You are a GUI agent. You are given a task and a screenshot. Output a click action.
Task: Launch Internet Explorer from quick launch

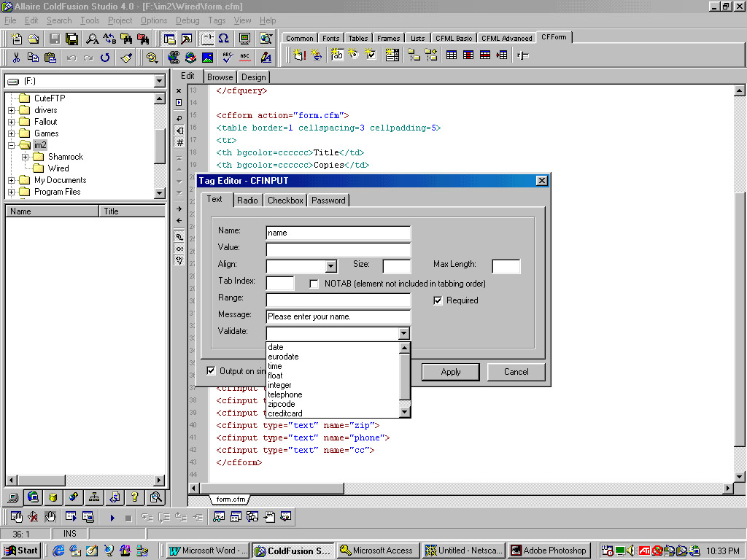pos(58,551)
